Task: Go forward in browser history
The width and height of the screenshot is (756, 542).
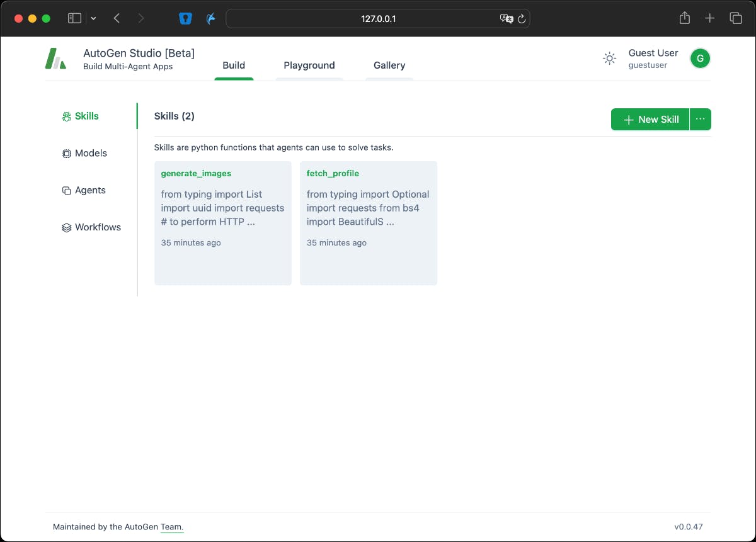Action: click(141, 18)
